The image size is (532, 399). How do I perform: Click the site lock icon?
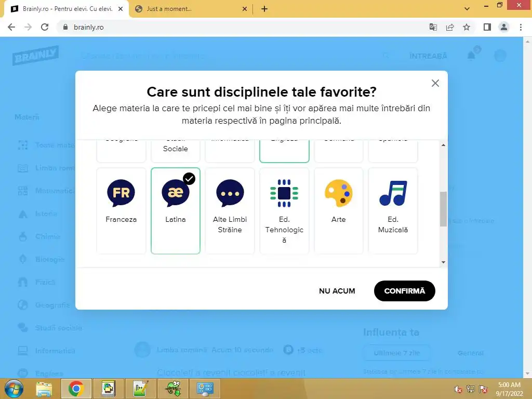(65, 27)
